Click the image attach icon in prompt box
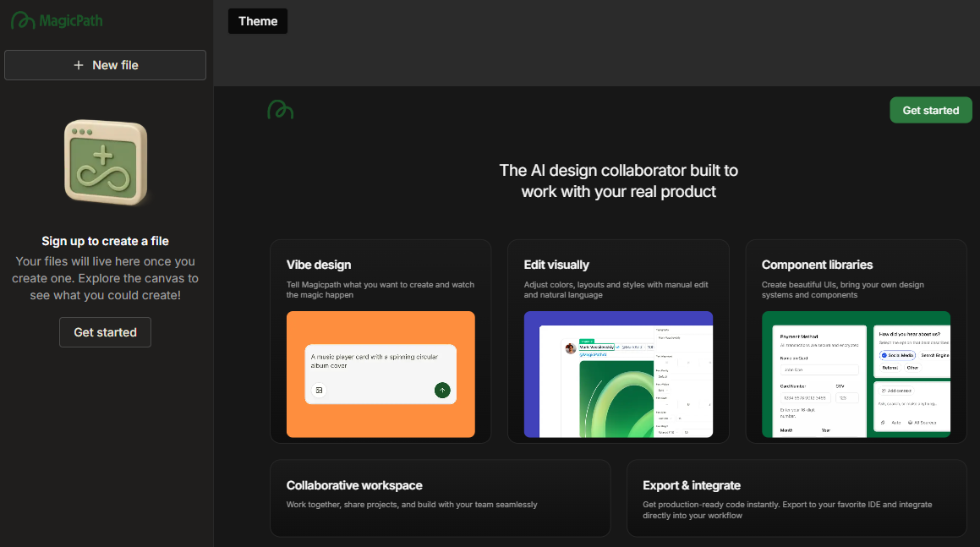Image resolution: width=980 pixels, height=547 pixels. (x=319, y=390)
